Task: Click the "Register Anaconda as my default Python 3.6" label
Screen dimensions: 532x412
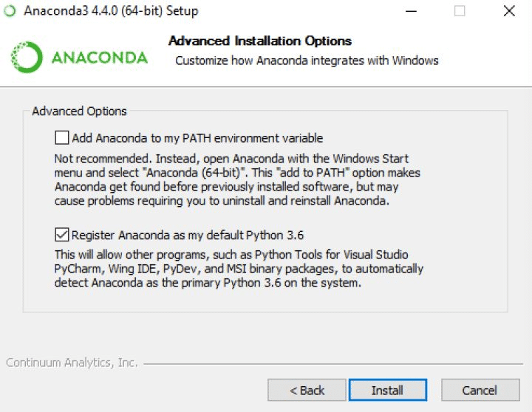Action: tap(188, 236)
